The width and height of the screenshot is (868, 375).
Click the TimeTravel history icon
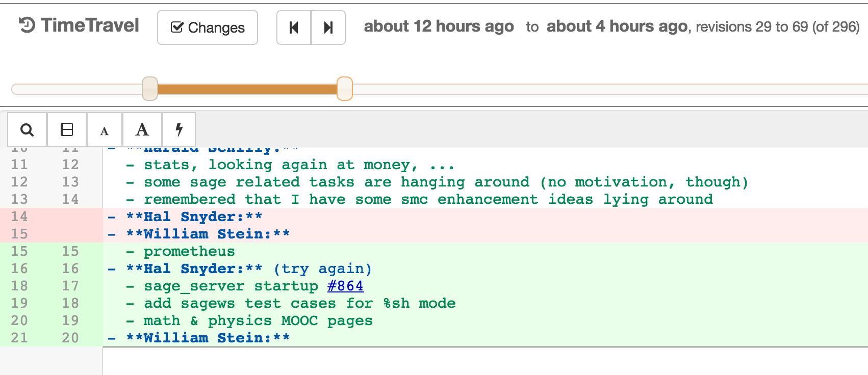[x=27, y=25]
